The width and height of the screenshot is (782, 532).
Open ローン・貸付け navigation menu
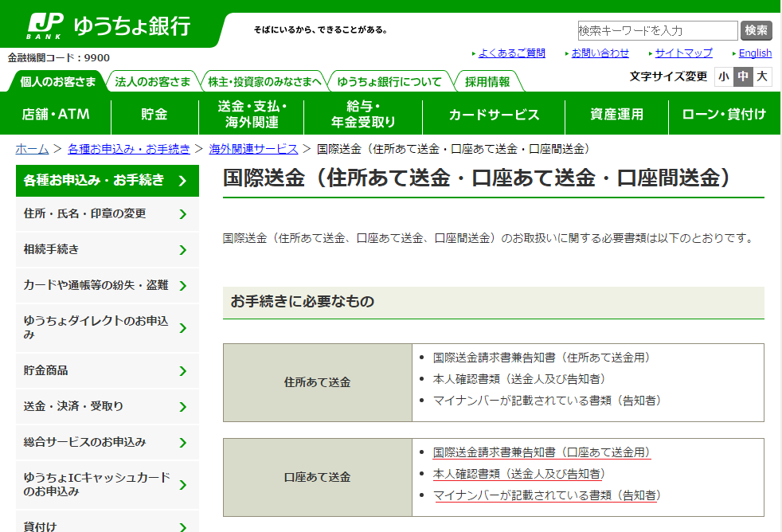tap(724, 114)
